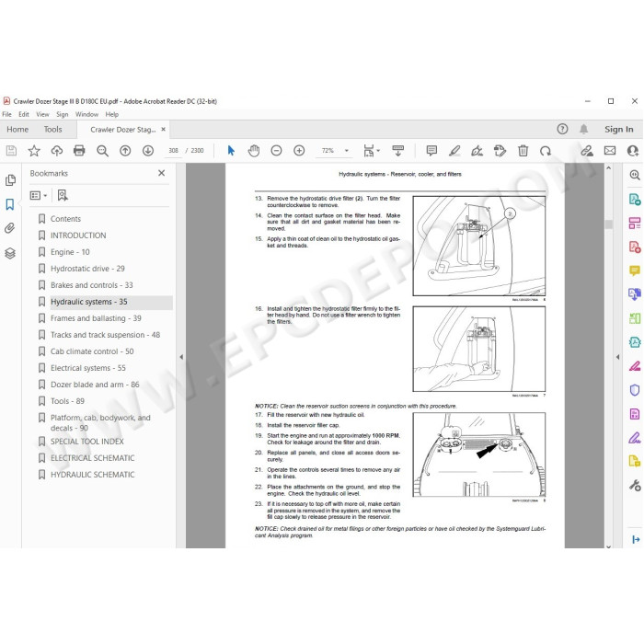This screenshot has height=644, width=644.
Task: Close the Crawler Dozer Stag... document tab
Action: click(163, 129)
